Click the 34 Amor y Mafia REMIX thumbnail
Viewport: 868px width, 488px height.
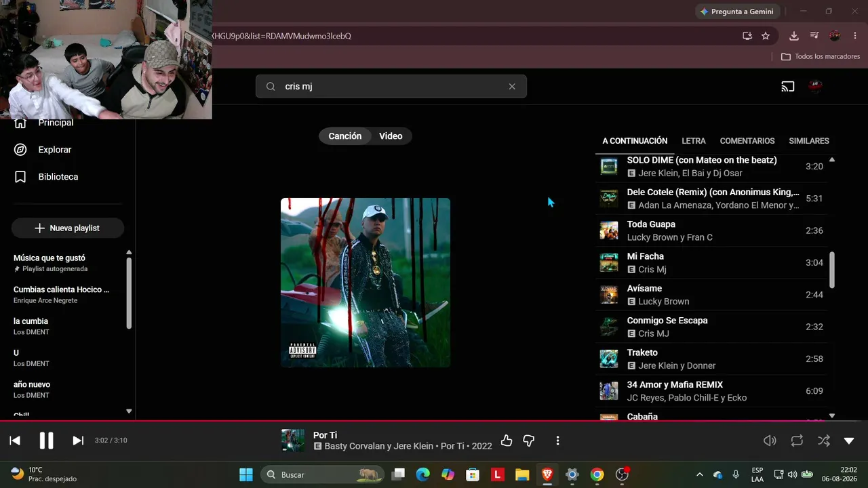[609, 391]
